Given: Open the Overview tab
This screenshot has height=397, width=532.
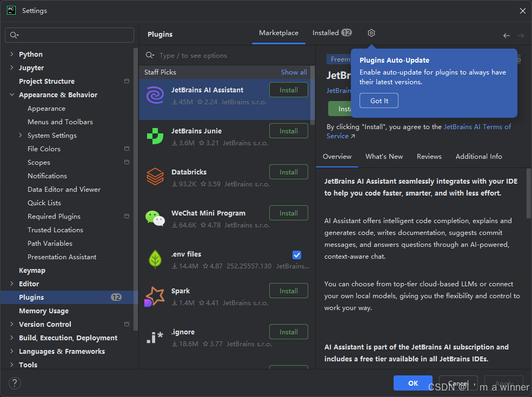Looking at the screenshot, I should point(337,157).
